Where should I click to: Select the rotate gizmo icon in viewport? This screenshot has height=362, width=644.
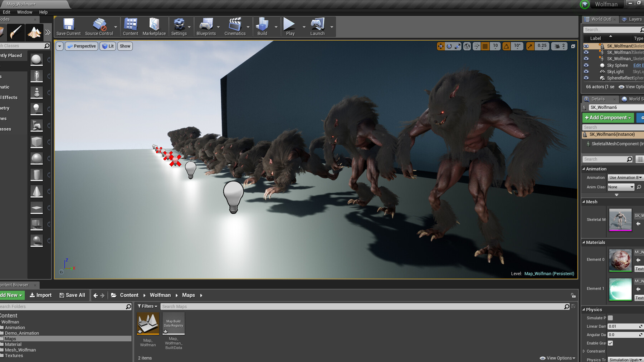[449, 46]
